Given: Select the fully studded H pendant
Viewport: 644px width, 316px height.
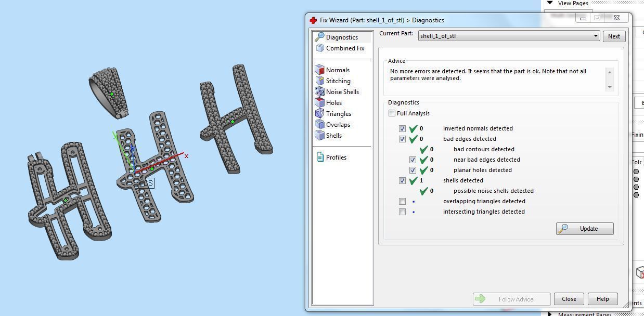Looking at the screenshot, I should (236, 118).
